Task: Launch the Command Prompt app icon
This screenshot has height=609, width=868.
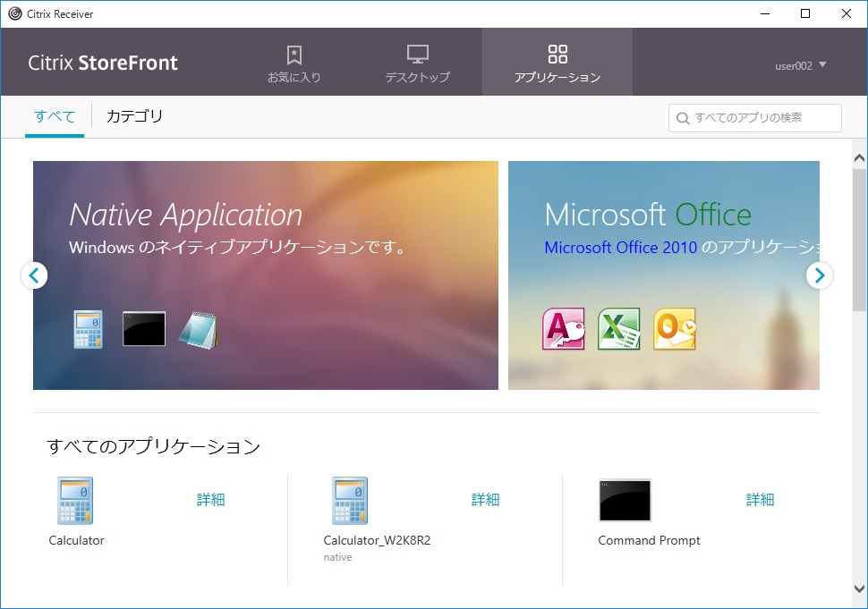Action: [625, 501]
